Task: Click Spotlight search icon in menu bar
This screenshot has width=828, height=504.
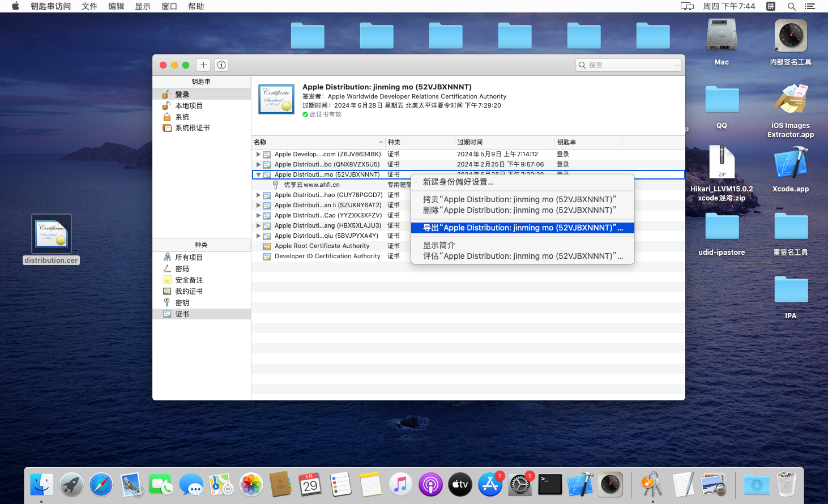Action: click(x=792, y=6)
